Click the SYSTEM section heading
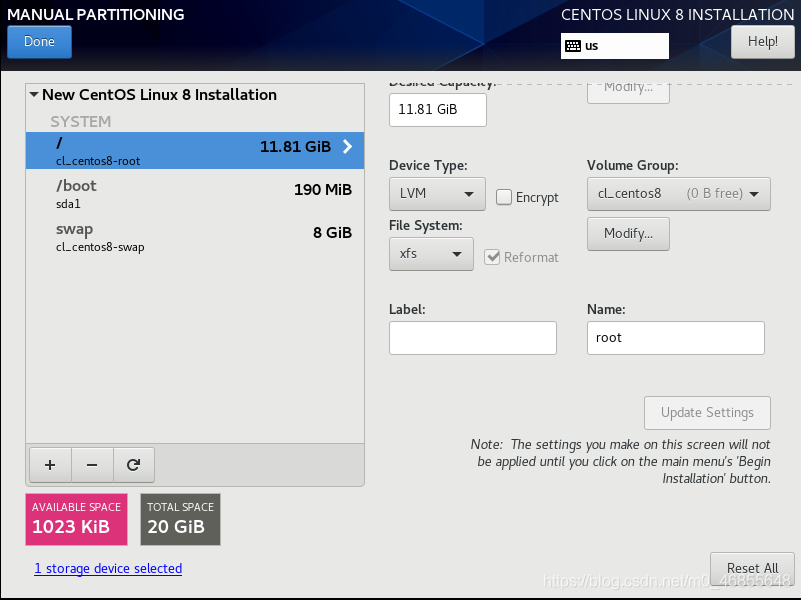The height and width of the screenshot is (600, 801). pos(81,122)
